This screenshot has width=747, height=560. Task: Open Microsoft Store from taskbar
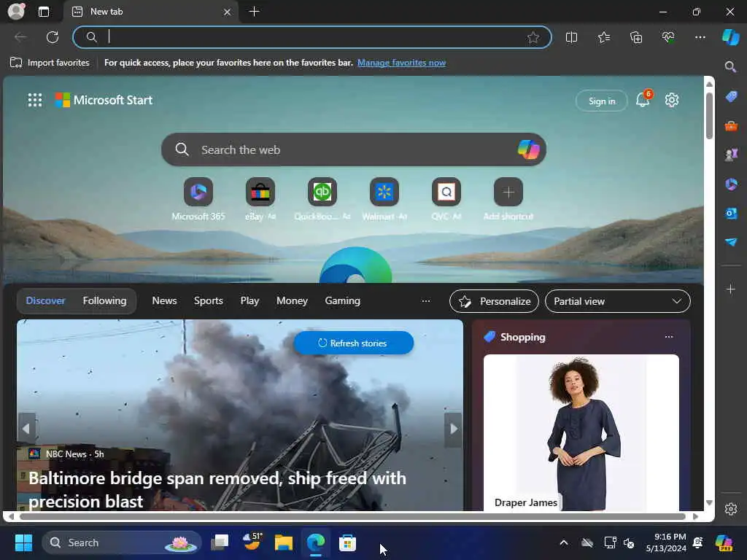(x=347, y=542)
